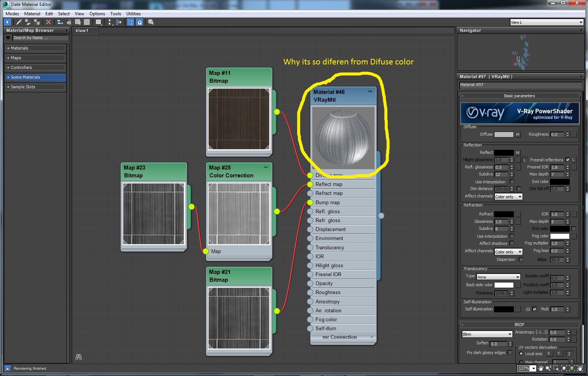The width and height of the screenshot is (588, 376).
Task: Open Options menu
Action: (x=97, y=13)
